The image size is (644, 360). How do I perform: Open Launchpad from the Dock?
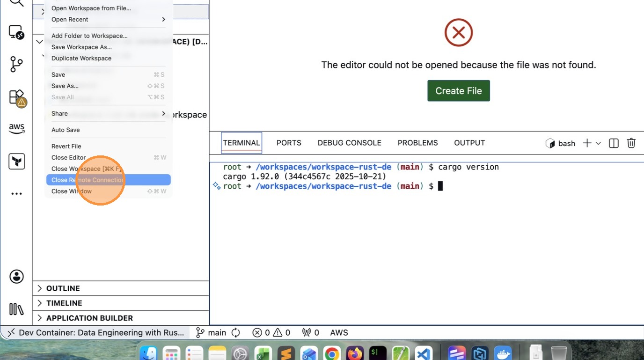click(172, 353)
